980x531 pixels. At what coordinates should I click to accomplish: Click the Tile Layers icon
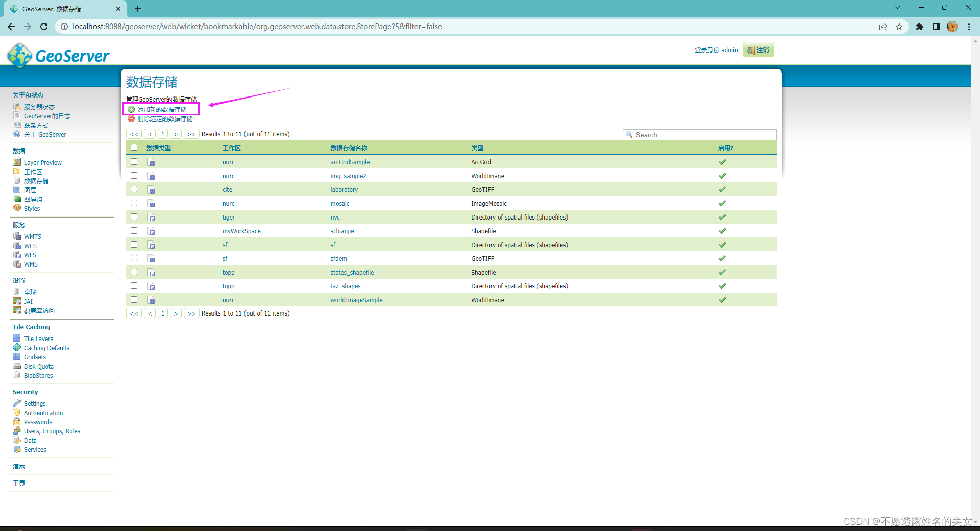point(17,339)
